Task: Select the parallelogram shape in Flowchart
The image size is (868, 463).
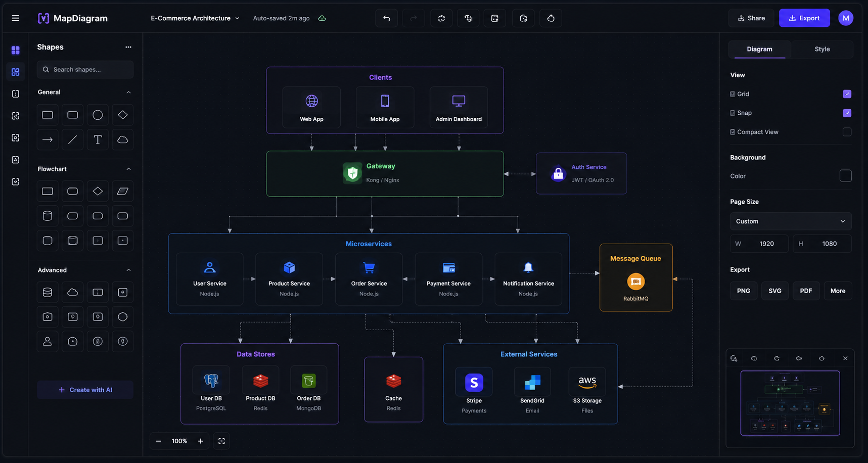Action: [x=123, y=191]
